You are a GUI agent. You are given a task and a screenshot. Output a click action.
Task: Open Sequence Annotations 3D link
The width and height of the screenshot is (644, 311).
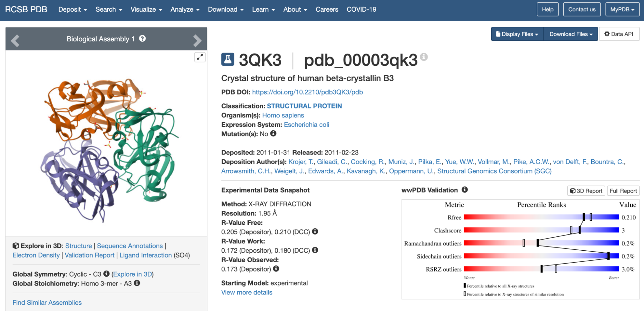[x=130, y=246]
